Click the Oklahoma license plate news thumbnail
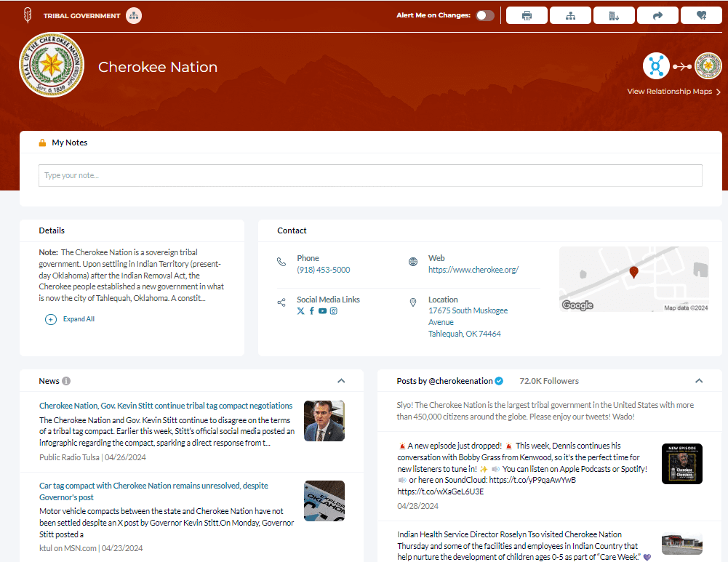Screen dimensions: 728x562 (324, 501)
